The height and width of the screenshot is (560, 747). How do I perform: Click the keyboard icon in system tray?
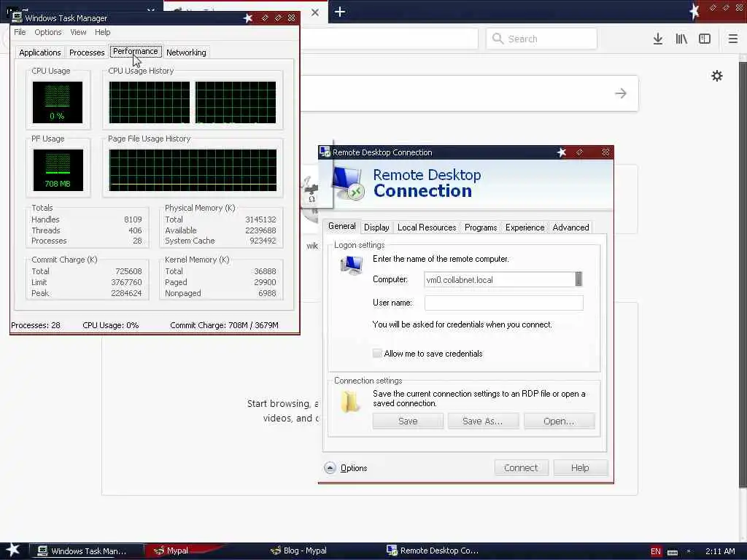click(672, 552)
